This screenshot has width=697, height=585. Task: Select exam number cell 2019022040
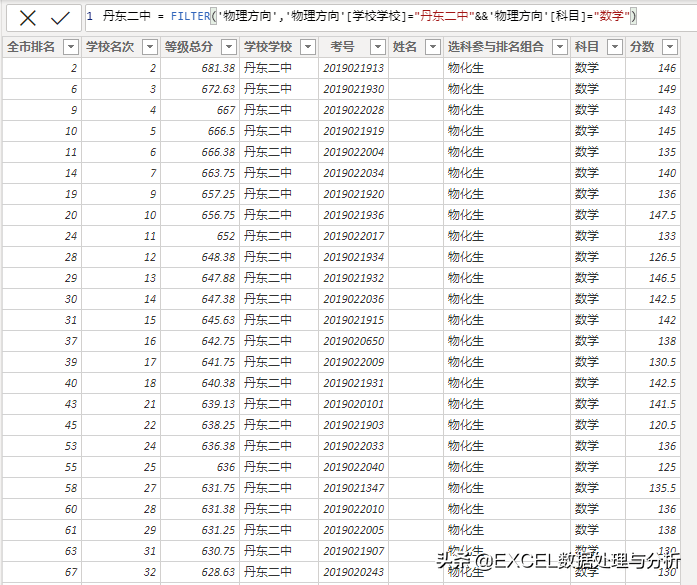353,467
